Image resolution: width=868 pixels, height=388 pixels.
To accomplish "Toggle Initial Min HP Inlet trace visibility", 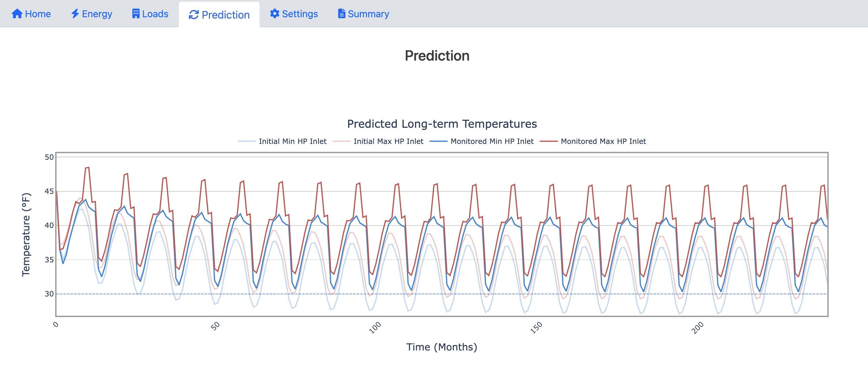I will 292,141.
